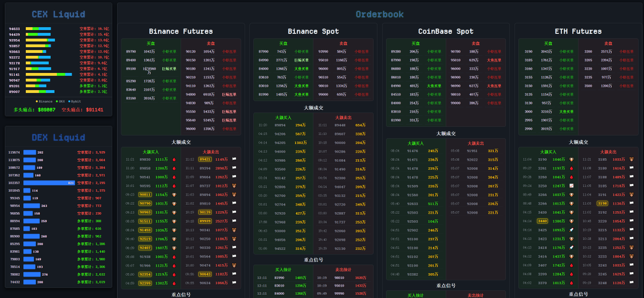
Task: Click blood drop icon on ETH Futures 1742万 row
Action: tap(571, 265)
